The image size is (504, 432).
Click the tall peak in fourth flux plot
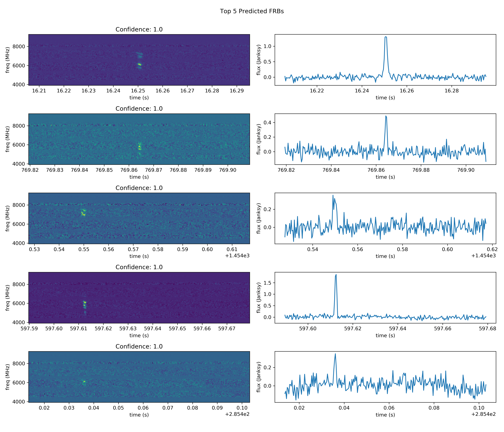tap(336, 275)
